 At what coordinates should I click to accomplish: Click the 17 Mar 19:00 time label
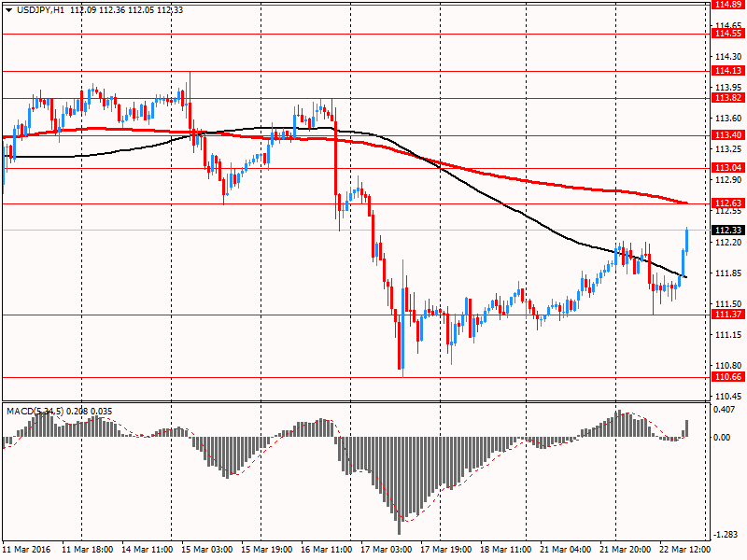446,550
